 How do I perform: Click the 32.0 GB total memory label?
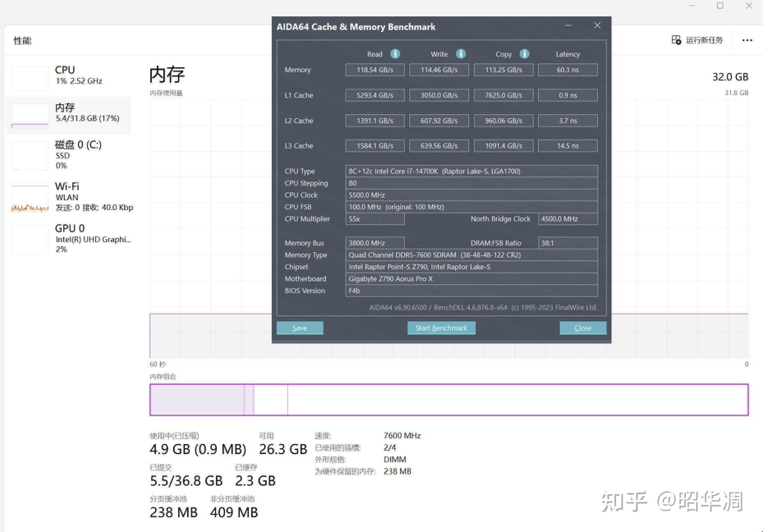[x=730, y=77]
